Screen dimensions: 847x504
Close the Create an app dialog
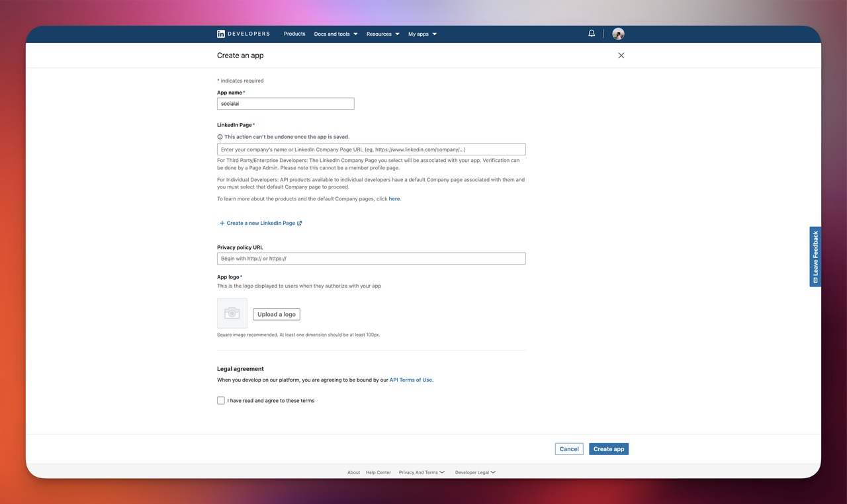[621, 56]
